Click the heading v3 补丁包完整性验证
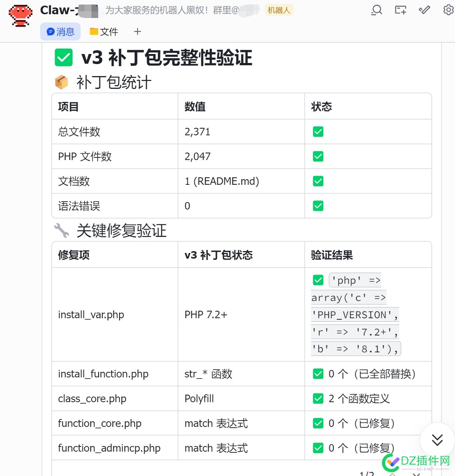The width and height of the screenshot is (455, 476). coord(167,58)
